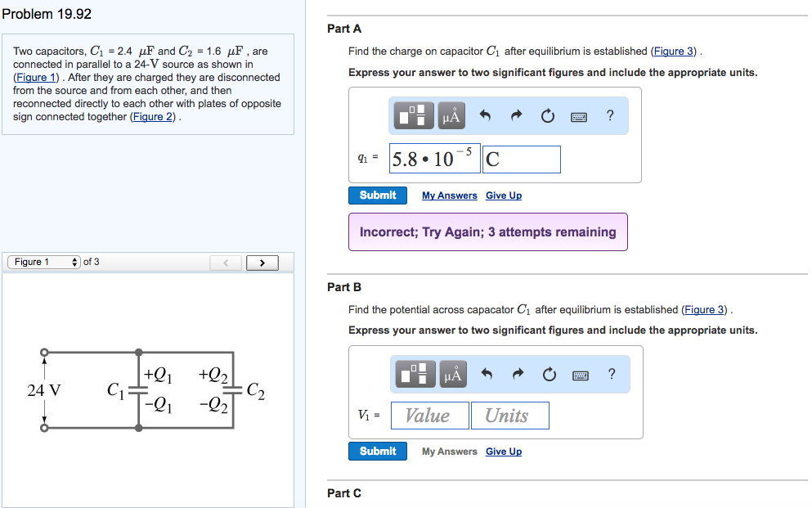Open the Figure 1 selector dropdown

pos(44,262)
